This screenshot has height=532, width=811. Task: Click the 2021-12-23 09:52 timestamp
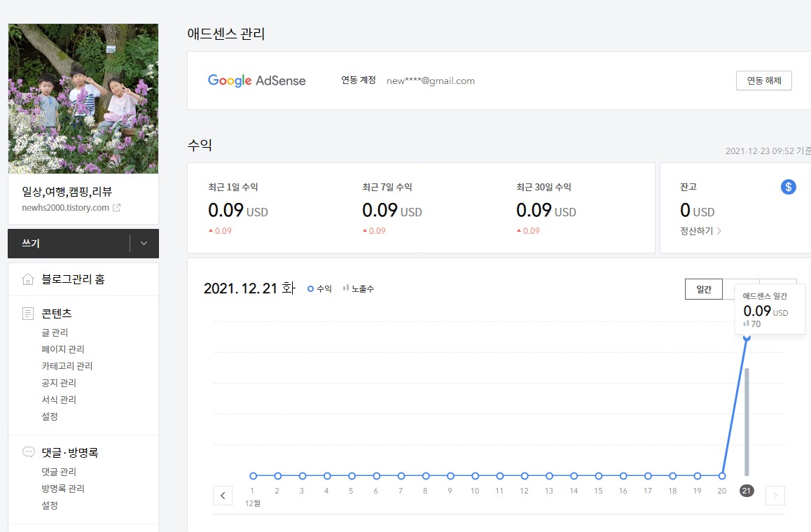tap(759, 151)
